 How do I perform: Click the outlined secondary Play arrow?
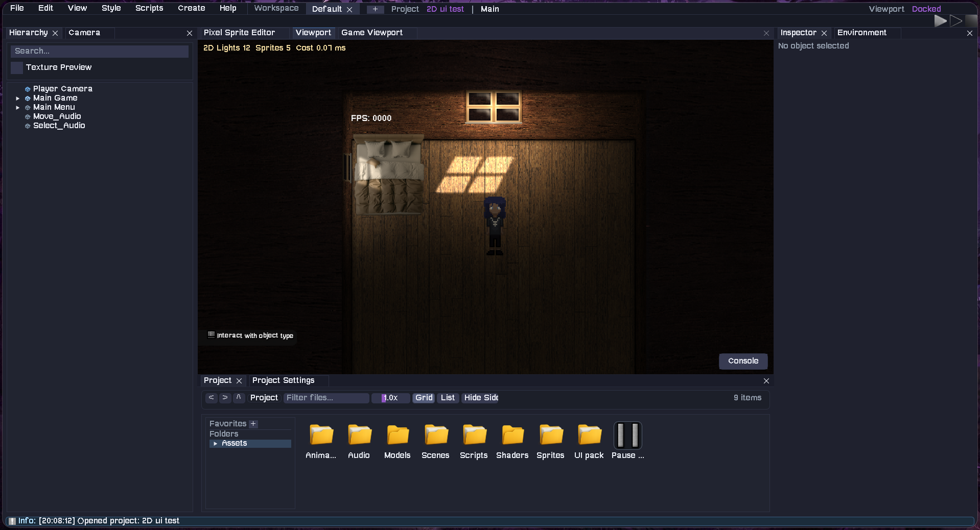click(x=956, y=21)
